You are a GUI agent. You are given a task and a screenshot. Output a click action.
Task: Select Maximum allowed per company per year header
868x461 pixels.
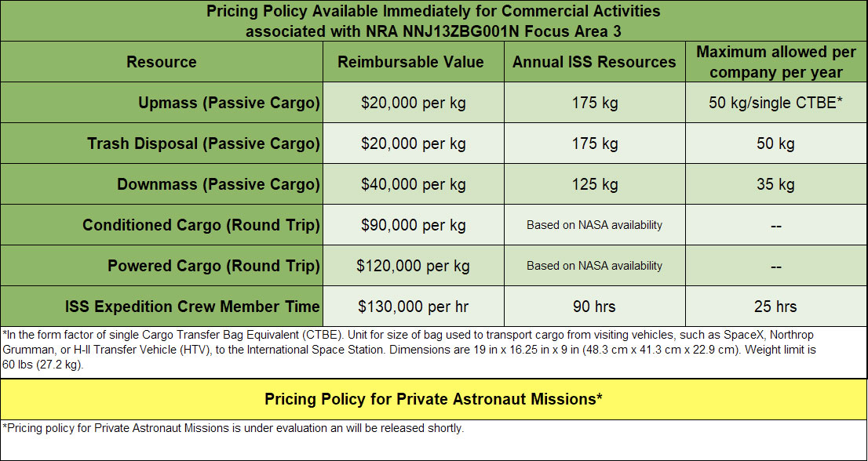pyautogui.click(x=777, y=62)
